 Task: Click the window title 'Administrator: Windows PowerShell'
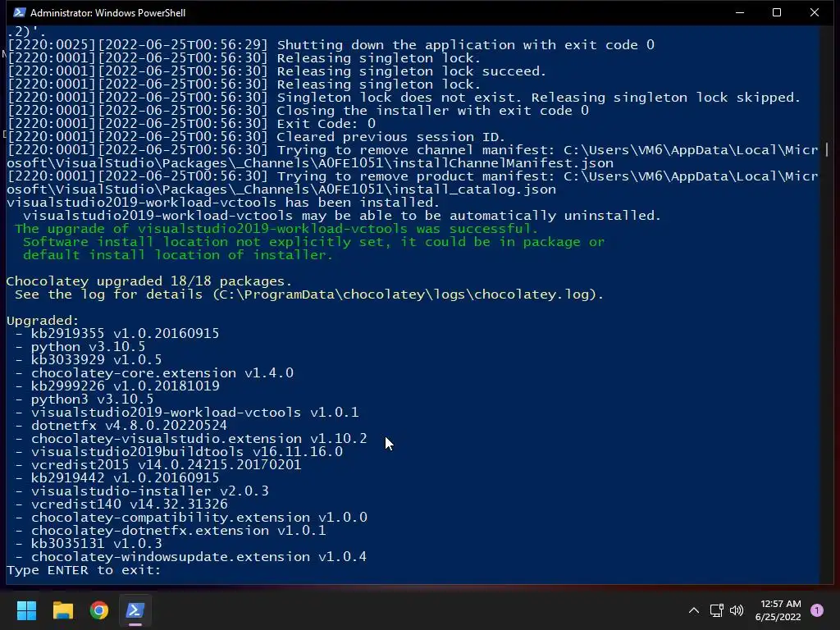(107, 13)
